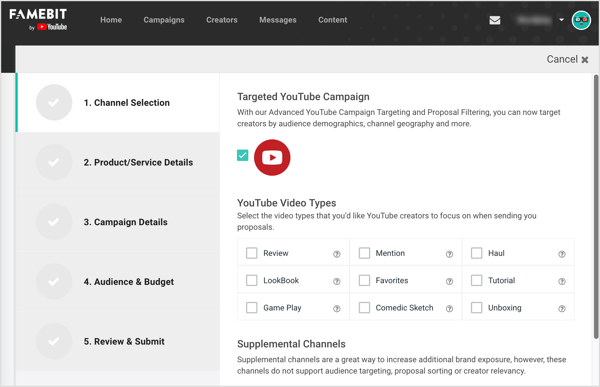Screen dimensions: 600x387
Task: Go to step 3. Campaign Details
Action: pos(118,222)
